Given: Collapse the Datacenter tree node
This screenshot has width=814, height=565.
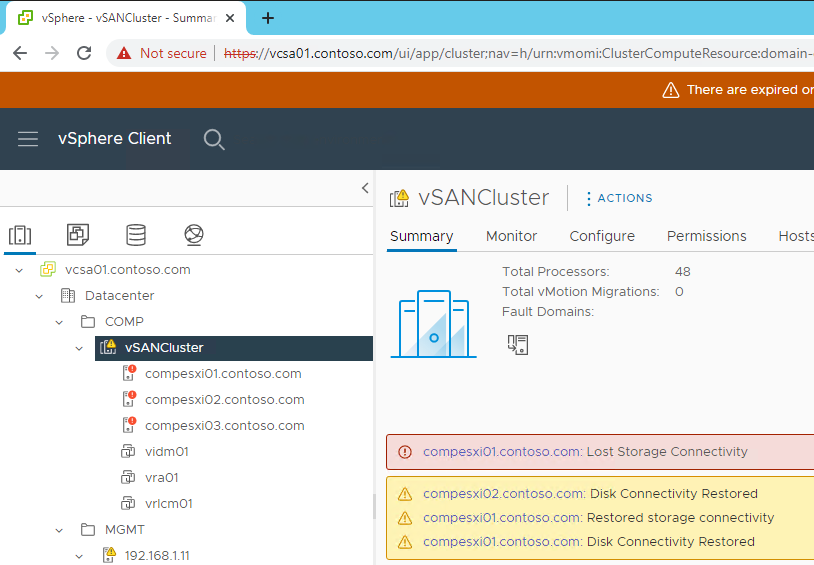Looking at the screenshot, I should coord(39,296).
